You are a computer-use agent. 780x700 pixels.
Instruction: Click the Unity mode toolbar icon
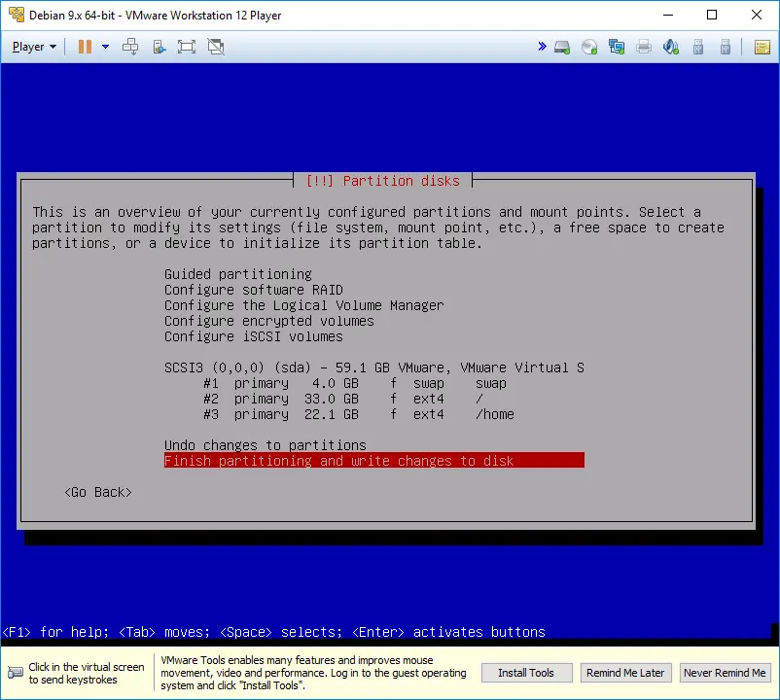(x=216, y=47)
